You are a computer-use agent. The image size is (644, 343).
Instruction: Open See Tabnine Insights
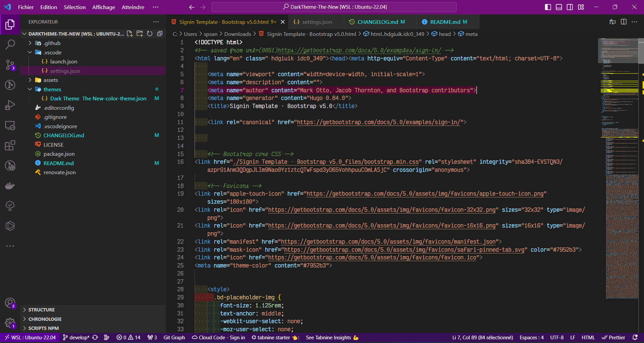click(332, 338)
